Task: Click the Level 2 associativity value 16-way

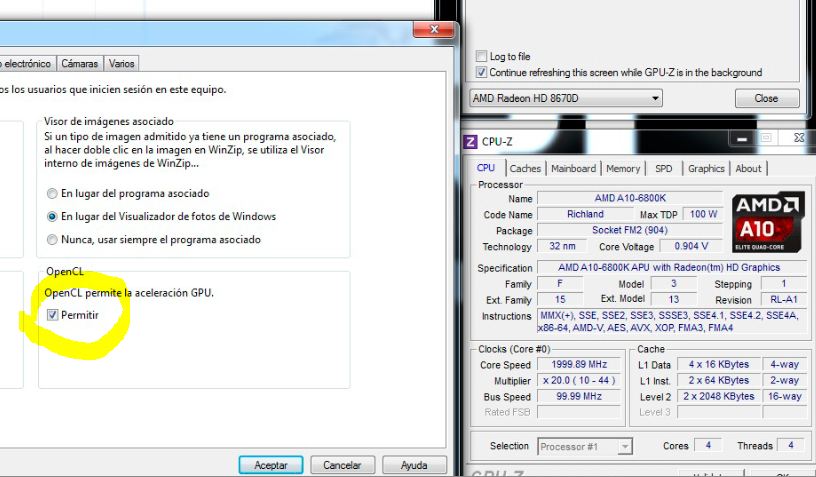Action: pos(784,396)
